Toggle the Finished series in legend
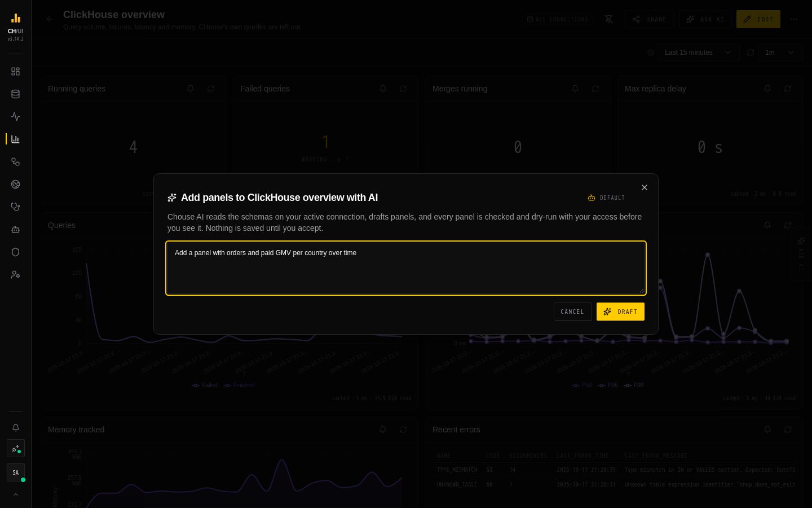This screenshot has width=812, height=508. (239, 385)
